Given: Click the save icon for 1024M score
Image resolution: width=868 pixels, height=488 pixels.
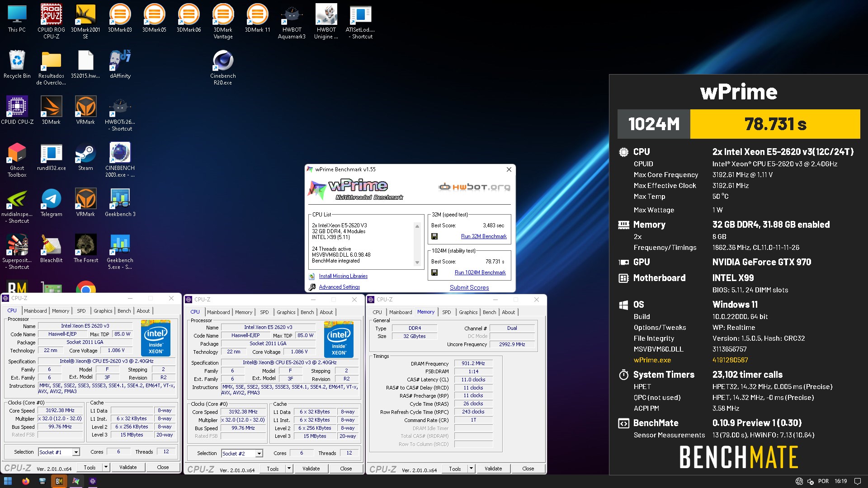Looking at the screenshot, I should (x=434, y=272).
